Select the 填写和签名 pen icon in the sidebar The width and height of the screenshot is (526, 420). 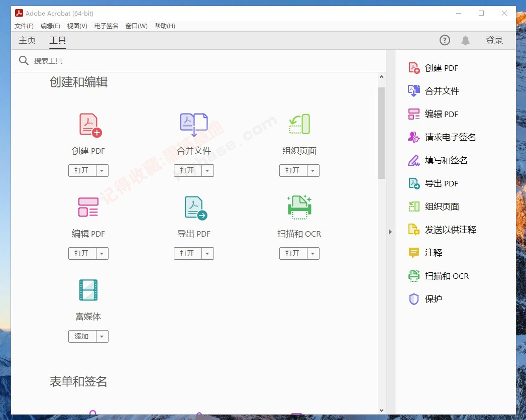point(413,160)
